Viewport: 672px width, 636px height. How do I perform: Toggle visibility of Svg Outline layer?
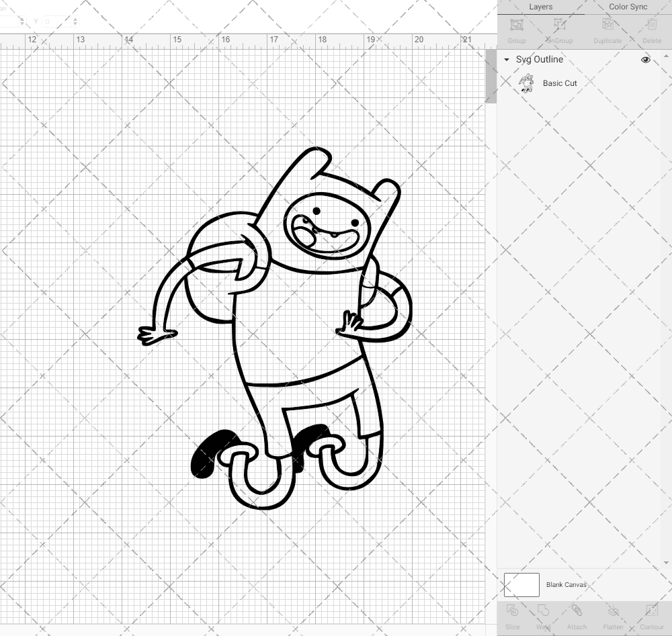pos(645,59)
